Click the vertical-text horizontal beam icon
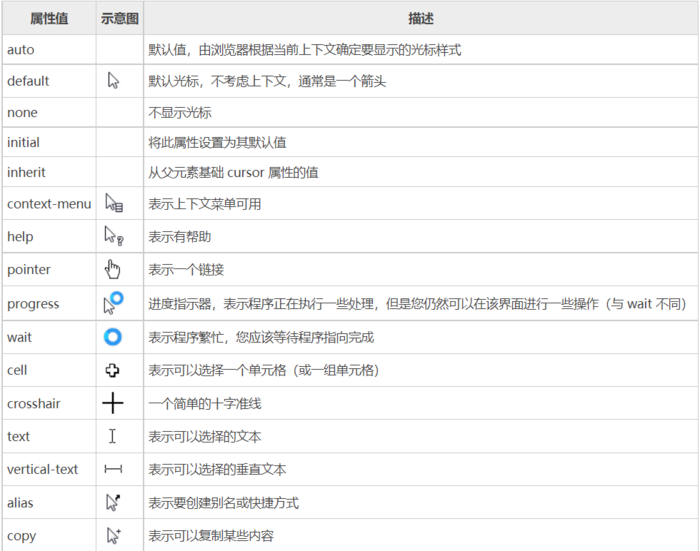Screen dimensions: 700x551 point(113,469)
